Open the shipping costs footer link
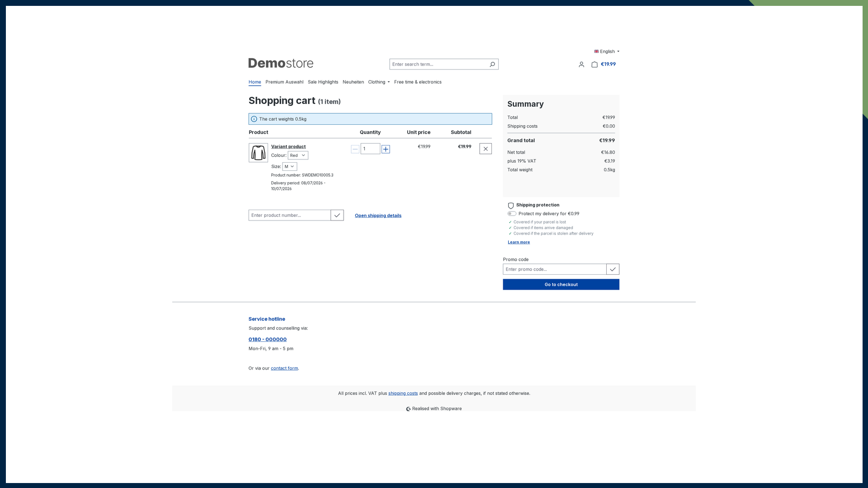This screenshot has width=868, height=488. (403, 394)
